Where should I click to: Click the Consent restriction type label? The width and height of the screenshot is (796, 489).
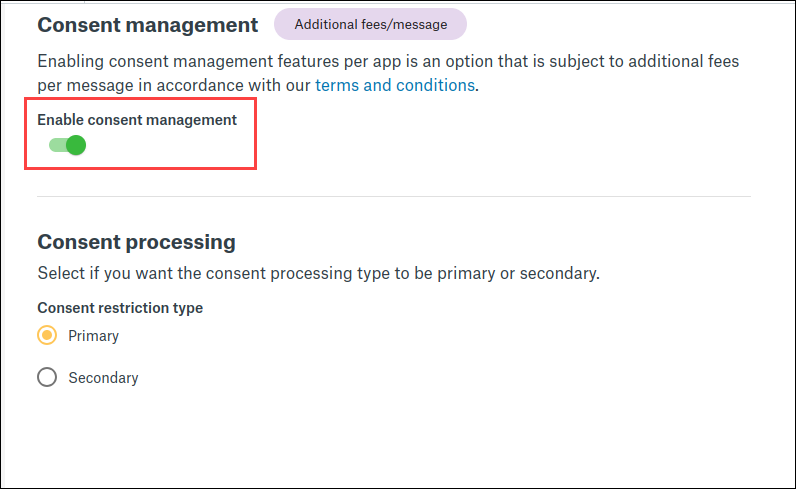120,308
